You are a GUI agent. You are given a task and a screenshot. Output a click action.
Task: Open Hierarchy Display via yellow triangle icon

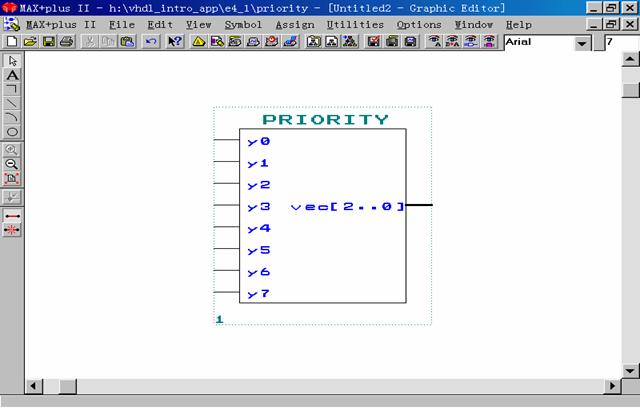click(x=199, y=41)
